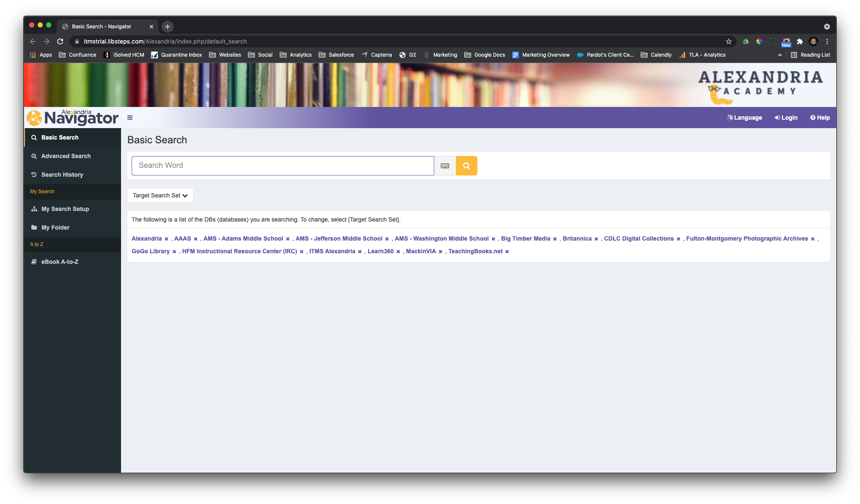Open the tab search dropdown arrow
The width and height of the screenshot is (860, 504).
pos(827,27)
